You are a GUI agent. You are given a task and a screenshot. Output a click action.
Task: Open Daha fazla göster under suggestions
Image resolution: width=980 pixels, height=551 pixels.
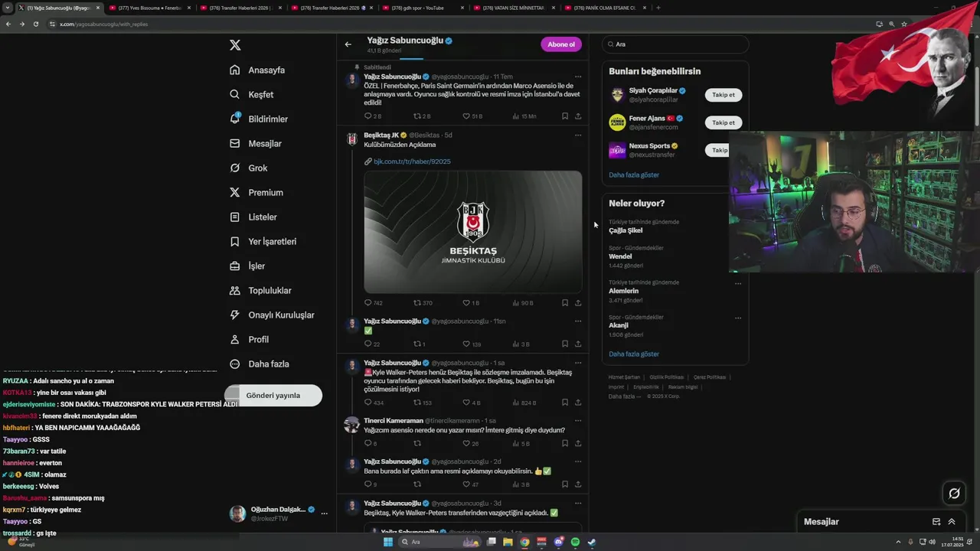634,174
